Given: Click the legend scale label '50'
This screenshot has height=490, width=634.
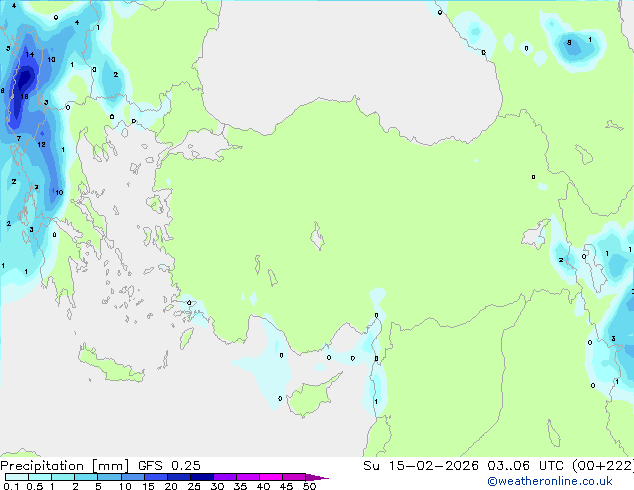Looking at the screenshot, I should pyautogui.click(x=309, y=486).
